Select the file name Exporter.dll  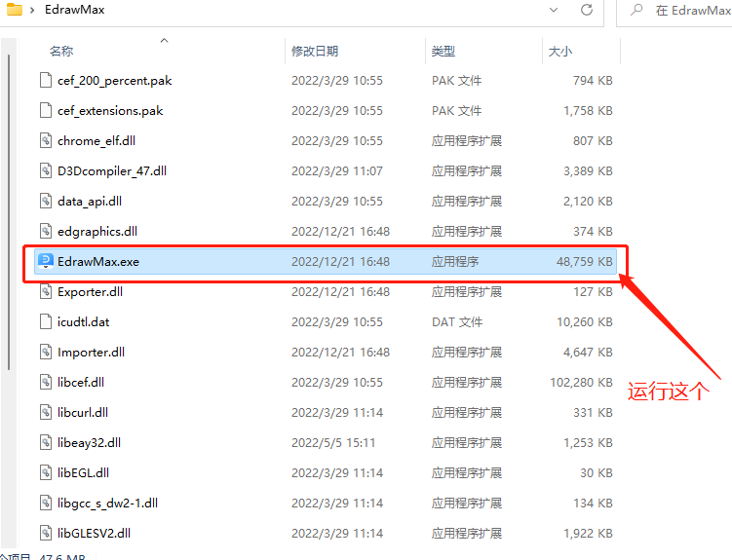90,292
